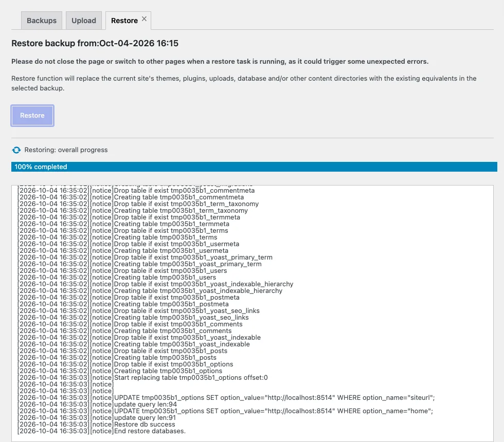Click 'Drop table if exist tmp0035b1_usermeta' line
Image resolution: width=504 pixels, height=442 pixels.
(128, 244)
